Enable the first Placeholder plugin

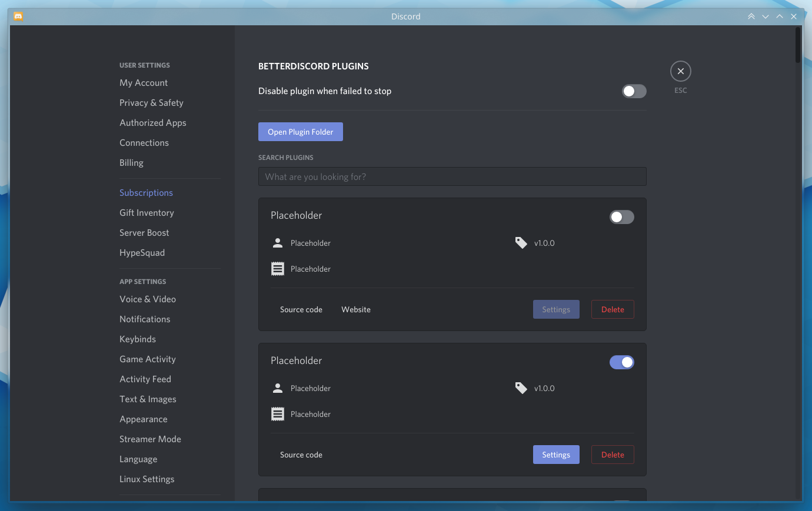pyautogui.click(x=621, y=217)
